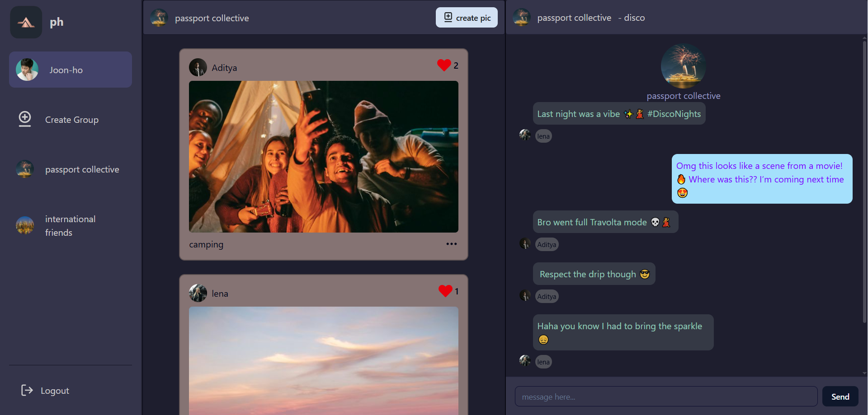Click Aditya avatar under Travolta message

coord(525,243)
